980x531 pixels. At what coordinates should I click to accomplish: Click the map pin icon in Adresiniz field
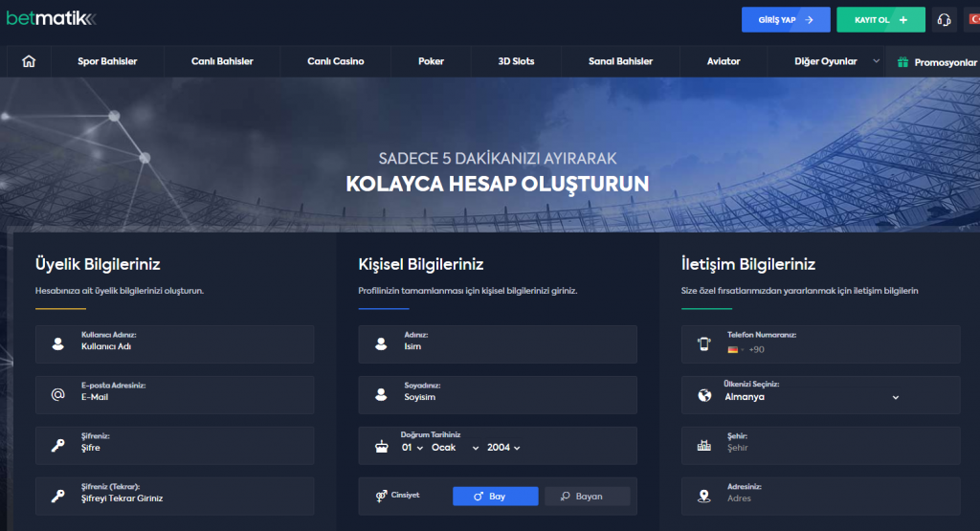(703, 496)
